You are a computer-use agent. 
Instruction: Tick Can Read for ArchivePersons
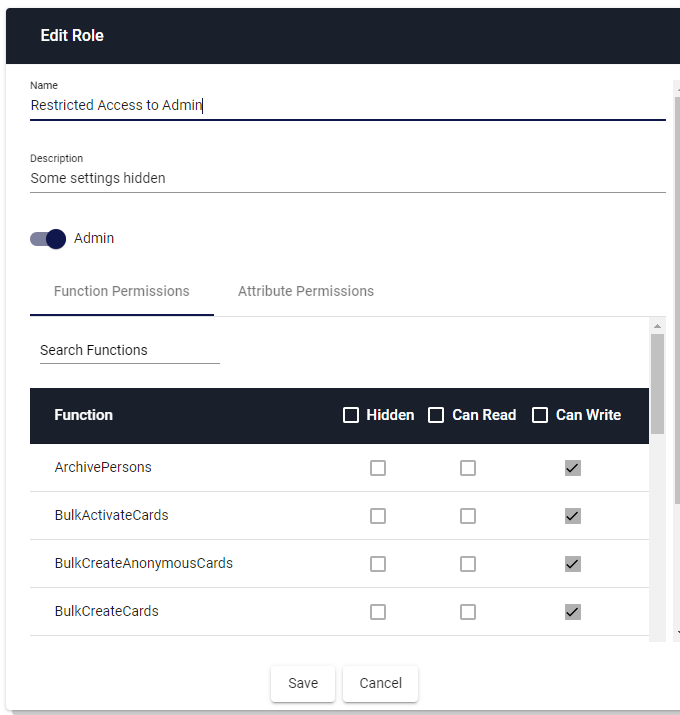[x=468, y=468]
